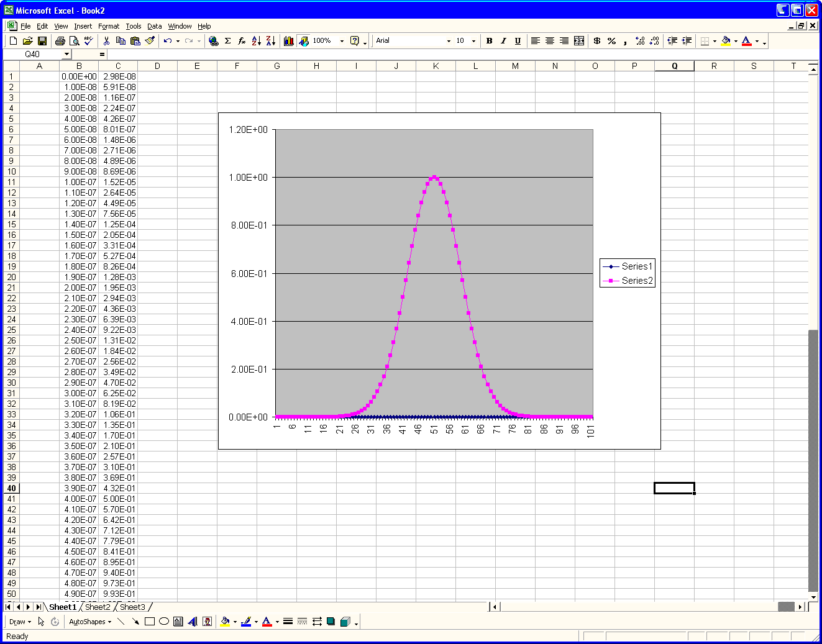
Task: Open the Insert menu
Action: 83,26
